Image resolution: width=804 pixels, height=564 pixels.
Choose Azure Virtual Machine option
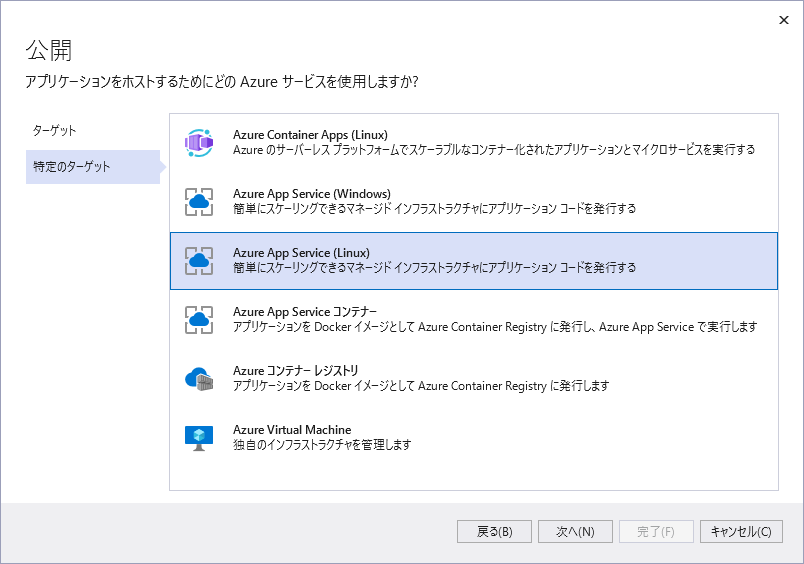coord(292,430)
